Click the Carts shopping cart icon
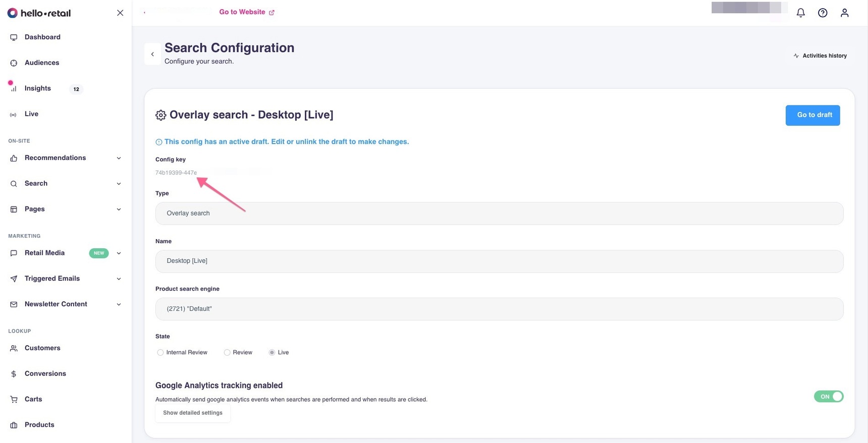This screenshot has width=868, height=443. pyautogui.click(x=14, y=400)
